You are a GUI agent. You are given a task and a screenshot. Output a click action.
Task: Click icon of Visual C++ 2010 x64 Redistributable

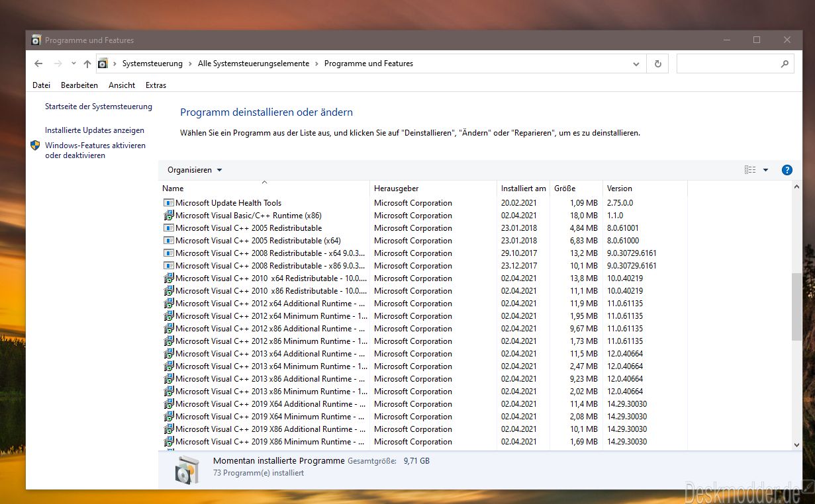(168, 278)
